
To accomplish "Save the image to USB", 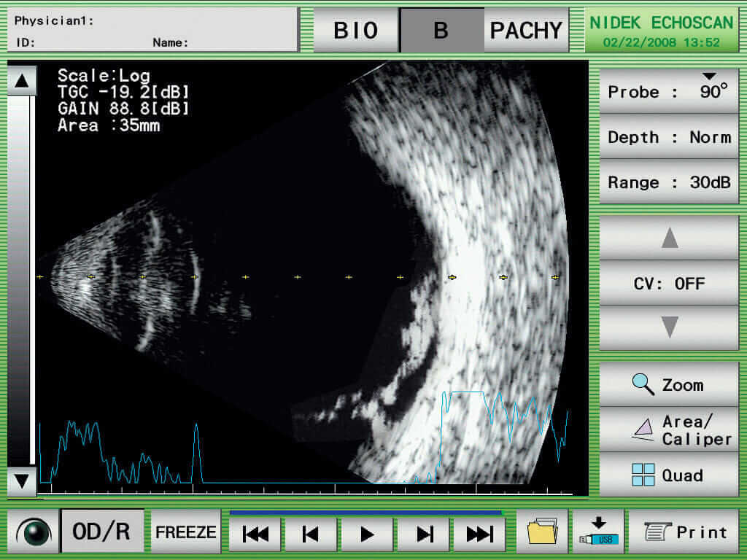I will [x=597, y=533].
